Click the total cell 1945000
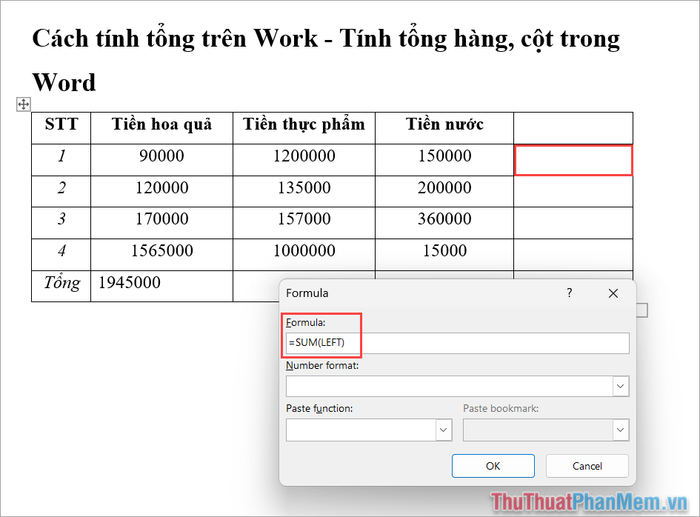This screenshot has height=517, width=700. [x=162, y=286]
